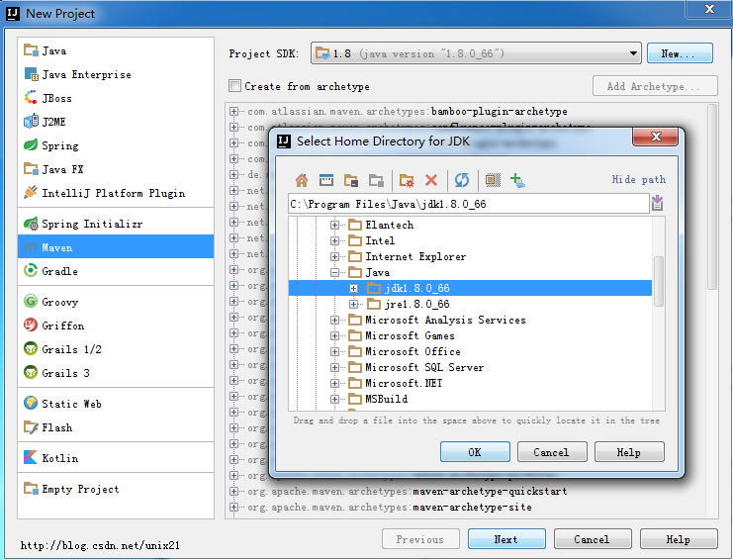The image size is (733, 560).
Task: Select the Griffon project type
Action: (116, 326)
